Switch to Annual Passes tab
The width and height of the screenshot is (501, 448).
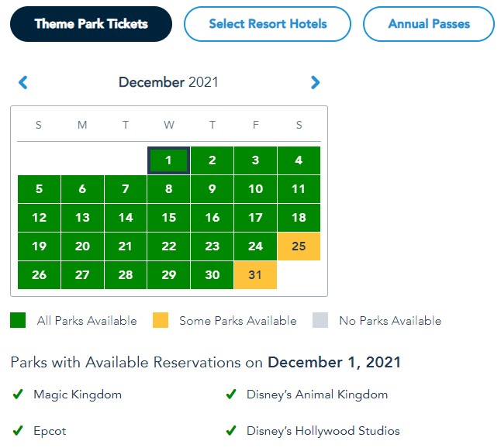pos(429,24)
